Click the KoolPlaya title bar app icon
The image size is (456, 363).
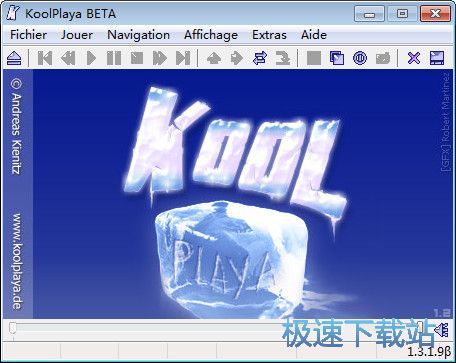coord(12,14)
